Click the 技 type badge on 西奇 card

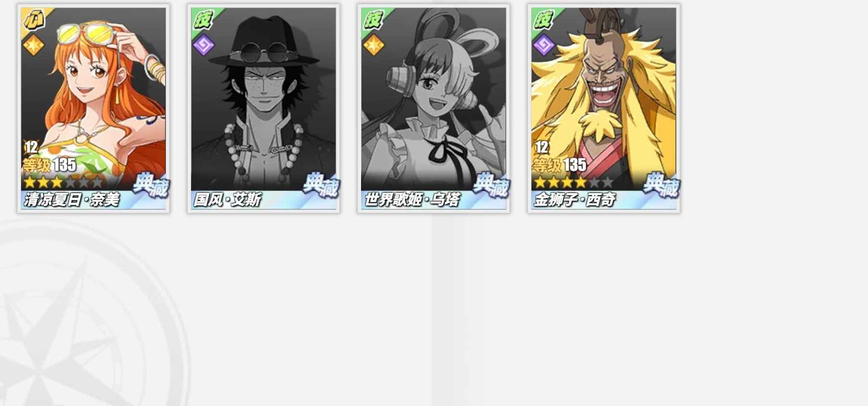(x=543, y=20)
